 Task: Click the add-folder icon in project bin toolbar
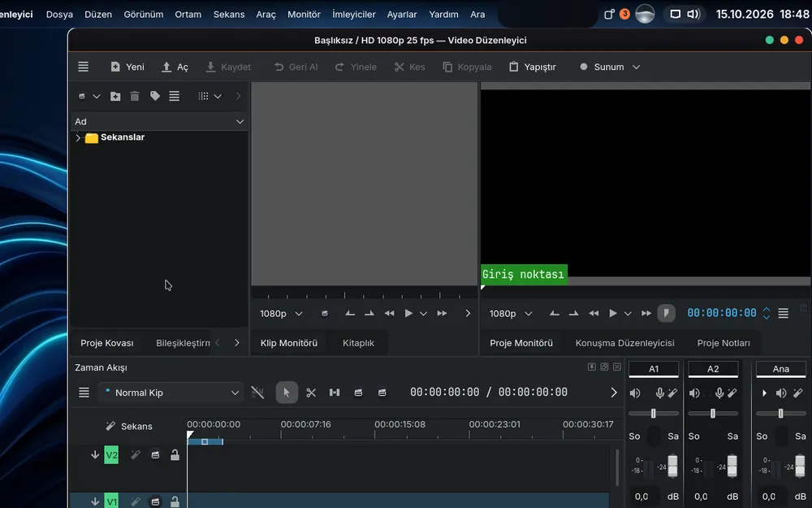click(115, 97)
